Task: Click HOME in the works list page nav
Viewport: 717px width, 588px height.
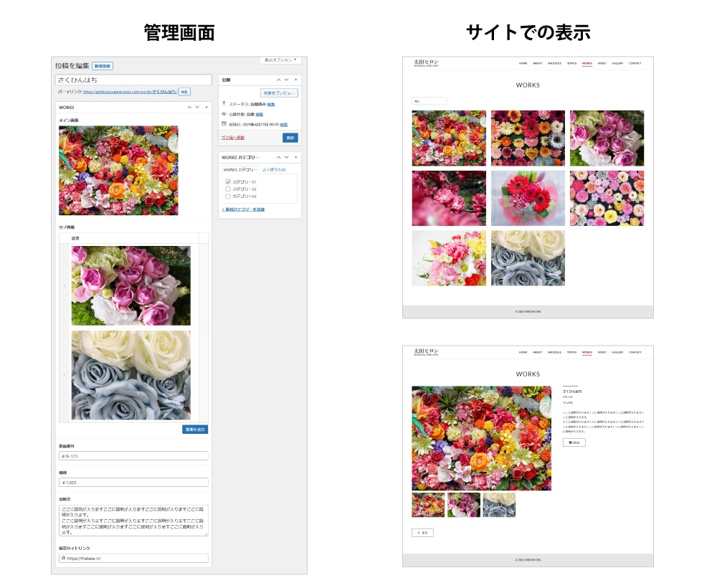Action: 523,64
